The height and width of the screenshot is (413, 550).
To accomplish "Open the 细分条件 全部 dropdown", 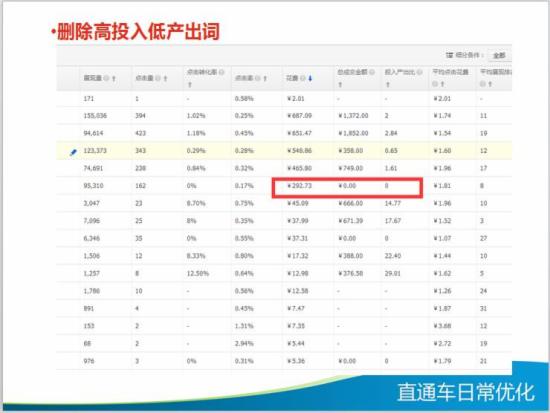I will point(499,55).
